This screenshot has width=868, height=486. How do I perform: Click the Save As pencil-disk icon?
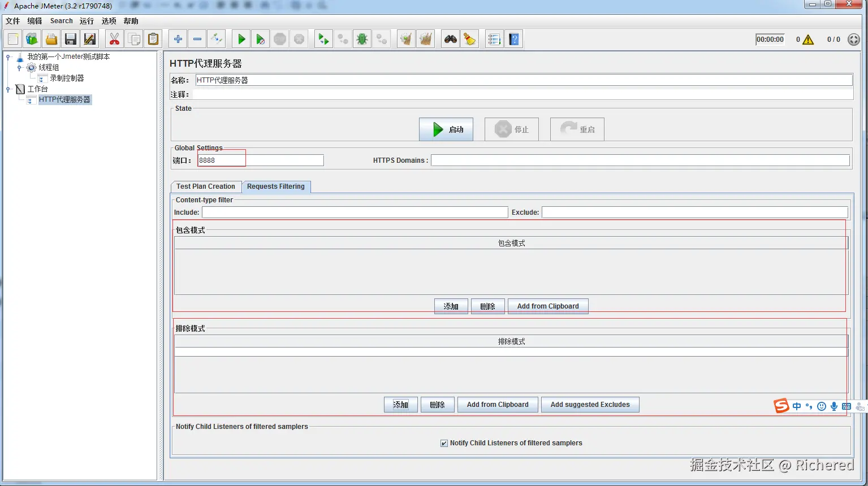[x=90, y=39]
